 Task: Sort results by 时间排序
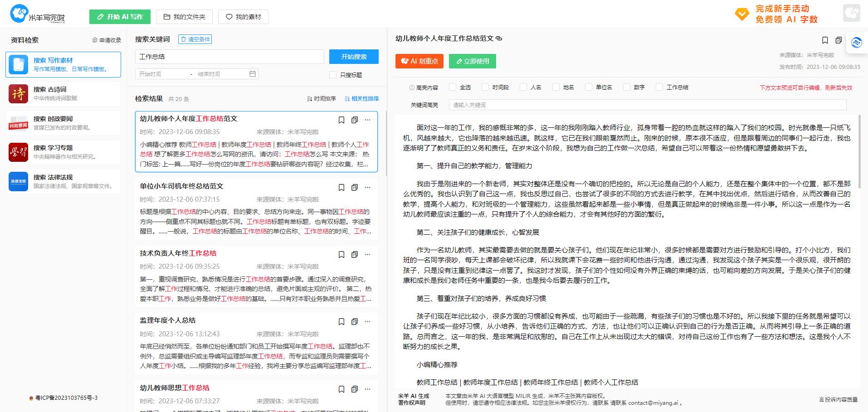point(321,99)
